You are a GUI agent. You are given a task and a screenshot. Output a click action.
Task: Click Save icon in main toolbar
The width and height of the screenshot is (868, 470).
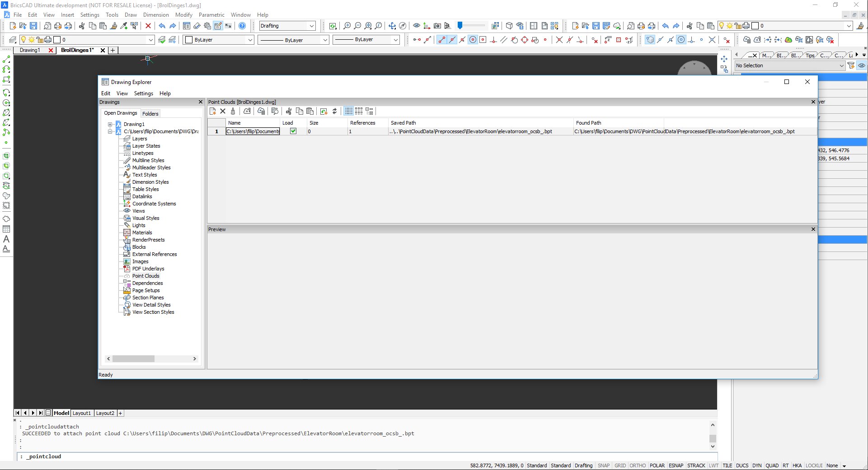(x=33, y=26)
